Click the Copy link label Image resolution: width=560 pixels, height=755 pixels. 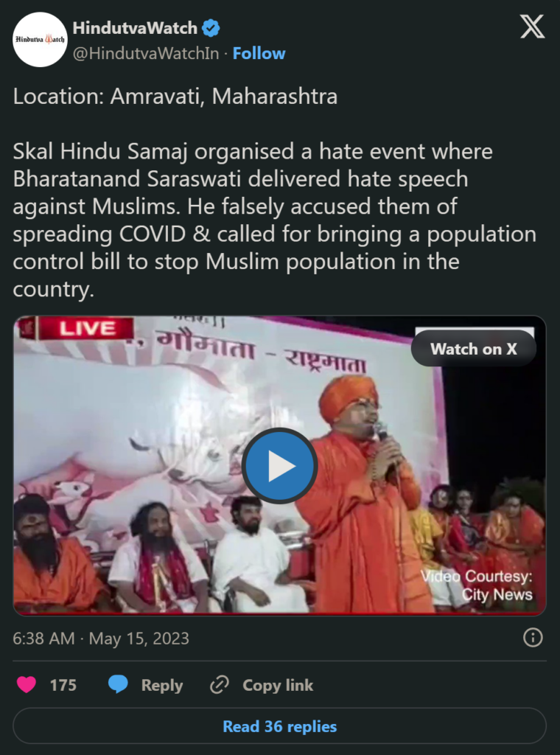click(278, 685)
